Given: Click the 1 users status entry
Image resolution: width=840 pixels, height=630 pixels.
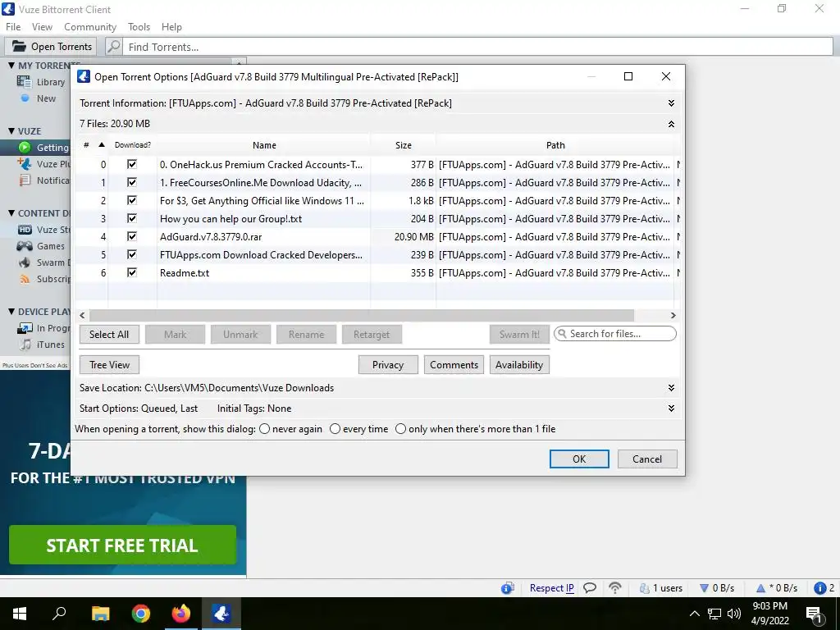Looking at the screenshot, I should 661,588.
